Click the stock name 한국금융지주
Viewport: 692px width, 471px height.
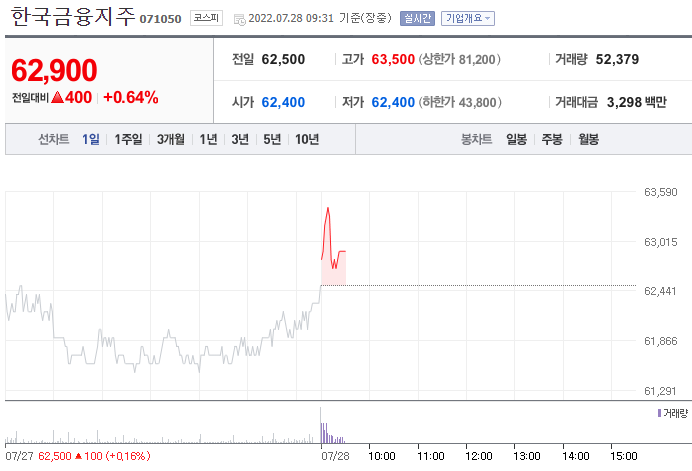72,17
